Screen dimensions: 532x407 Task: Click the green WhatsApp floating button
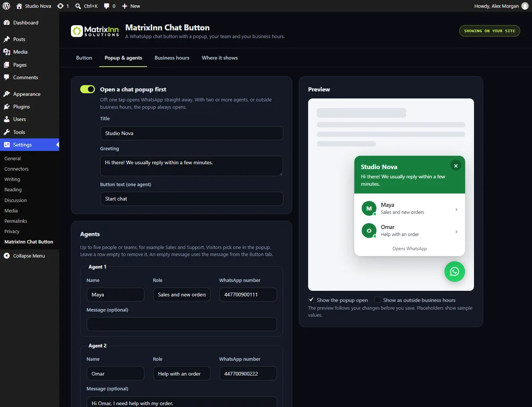(454, 271)
